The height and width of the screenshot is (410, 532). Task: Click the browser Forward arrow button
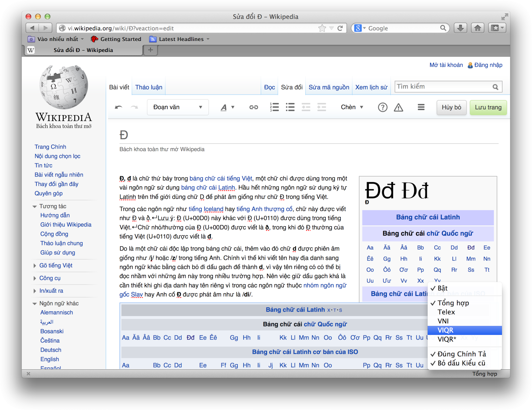coord(45,28)
